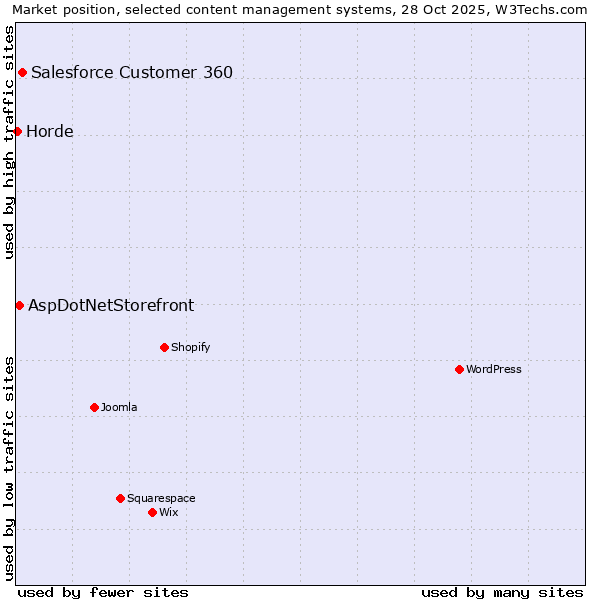Screen dimensions: 600x600
Task: Select the Shopify red data point
Action: coord(164,347)
